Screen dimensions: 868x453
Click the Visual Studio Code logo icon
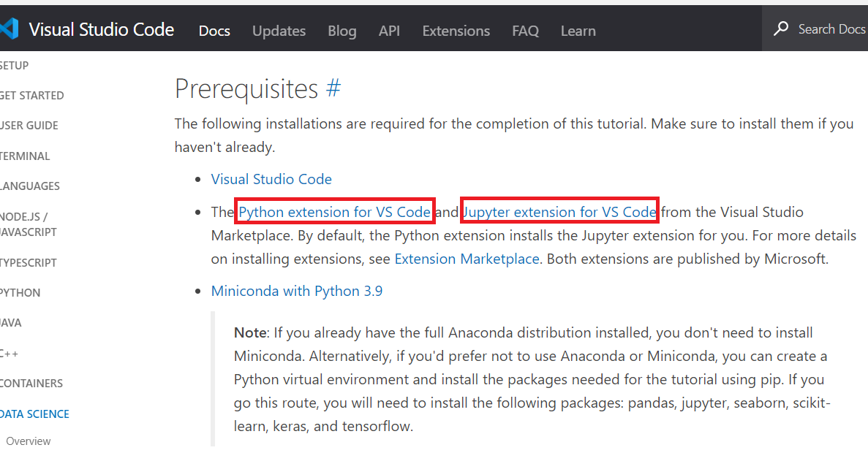click(x=10, y=28)
